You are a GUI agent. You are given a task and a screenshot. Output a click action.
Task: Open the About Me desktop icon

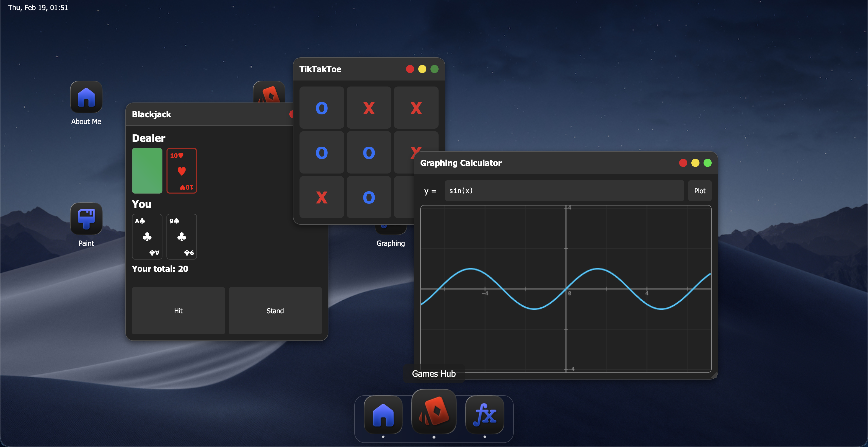(x=86, y=97)
